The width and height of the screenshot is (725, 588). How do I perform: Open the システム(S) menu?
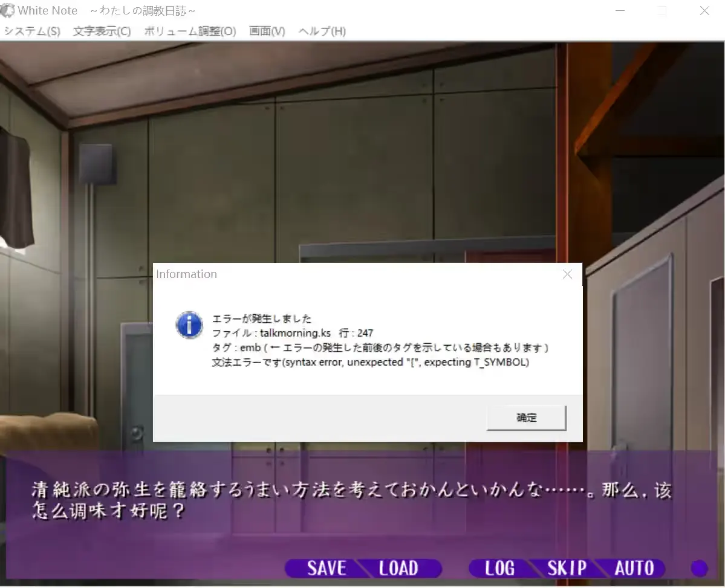tap(33, 31)
